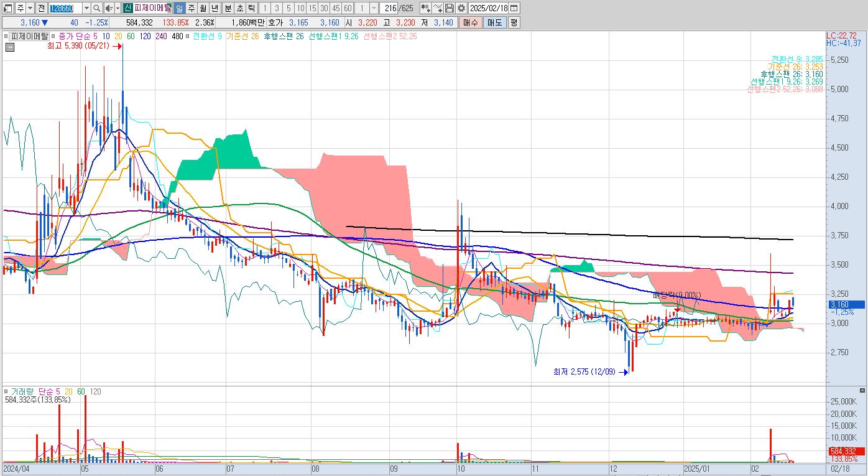Open the calendar icon beside 2025/02/18
The width and height of the screenshot is (868, 476).
click(x=514, y=8)
